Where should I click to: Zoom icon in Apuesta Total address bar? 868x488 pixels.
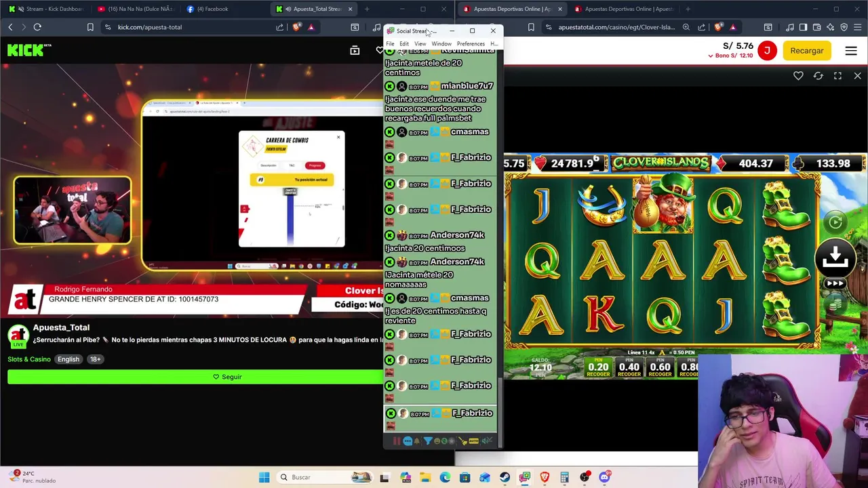click(686, 27)
